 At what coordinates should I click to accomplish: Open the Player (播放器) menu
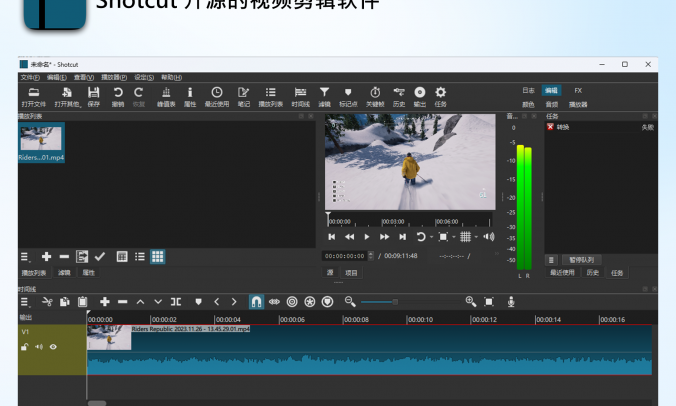tap(114, 77)
